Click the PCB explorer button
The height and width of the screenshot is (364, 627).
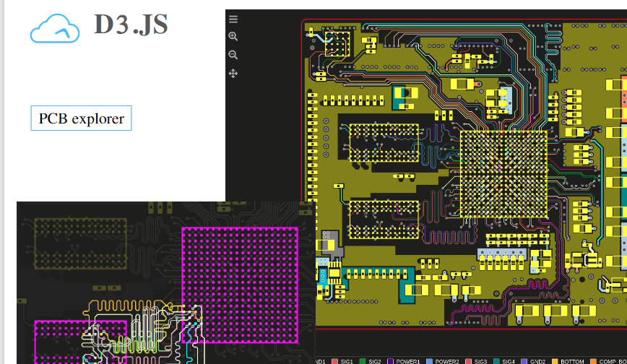(x=81, y=118)
